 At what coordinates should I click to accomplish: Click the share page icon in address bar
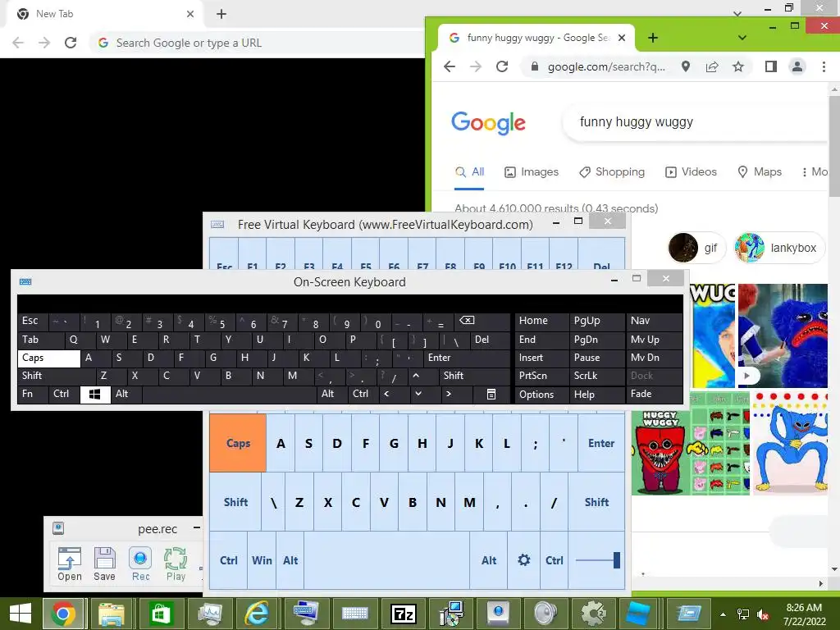click(x=712, y=66)
